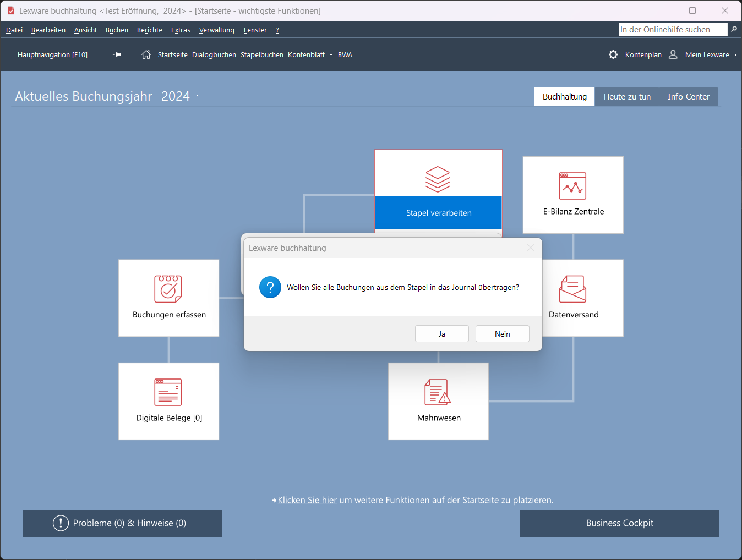This screenshot has height=560, width=742.
Task: Decline with the Nein button
Action: point(503,334)
